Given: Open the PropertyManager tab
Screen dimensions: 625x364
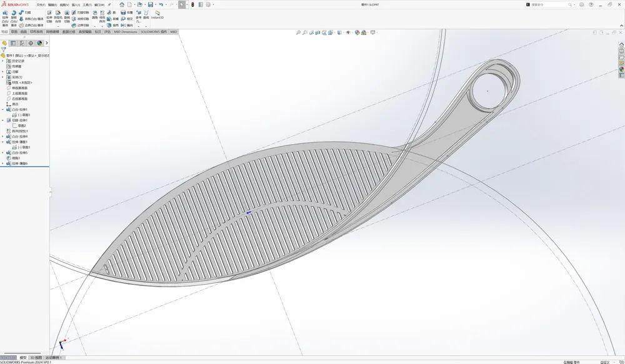Looking at the screenshot, I should (13, 43).
